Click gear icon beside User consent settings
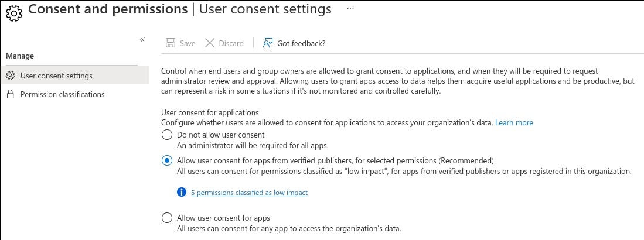Viewport: 644px width, 240px height. click(x=11, y=76)
